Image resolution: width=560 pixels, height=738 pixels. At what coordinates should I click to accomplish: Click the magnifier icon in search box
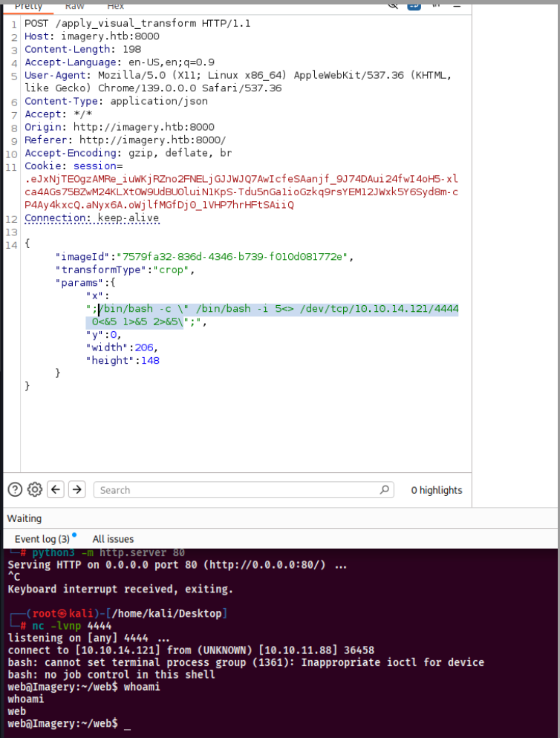tap(384, 489)
